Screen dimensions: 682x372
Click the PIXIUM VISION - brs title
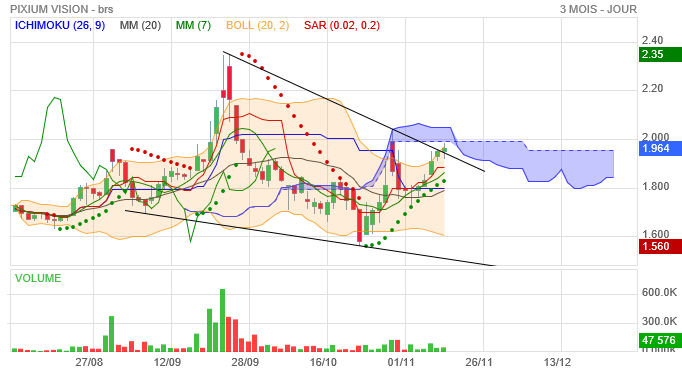click(61, 9)
